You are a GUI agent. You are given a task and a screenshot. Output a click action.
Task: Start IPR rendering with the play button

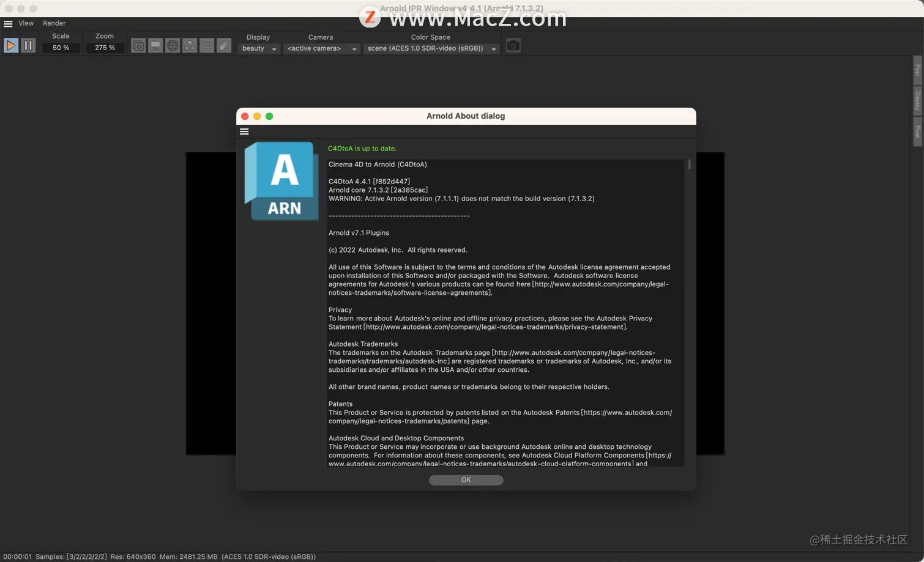(x=11, y=46)
